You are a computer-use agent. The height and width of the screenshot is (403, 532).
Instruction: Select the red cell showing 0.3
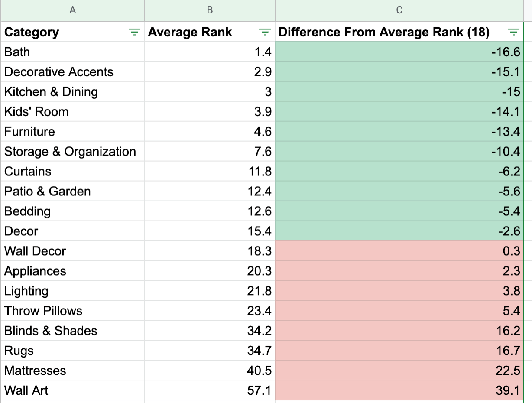[398, 251]
